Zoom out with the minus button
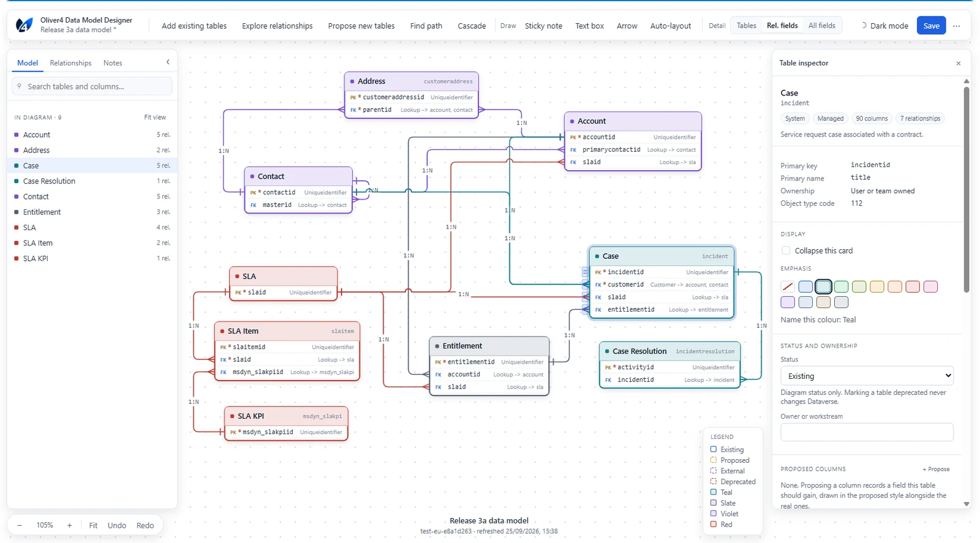This screenshot has height=543, width=980. click(20, 525)
